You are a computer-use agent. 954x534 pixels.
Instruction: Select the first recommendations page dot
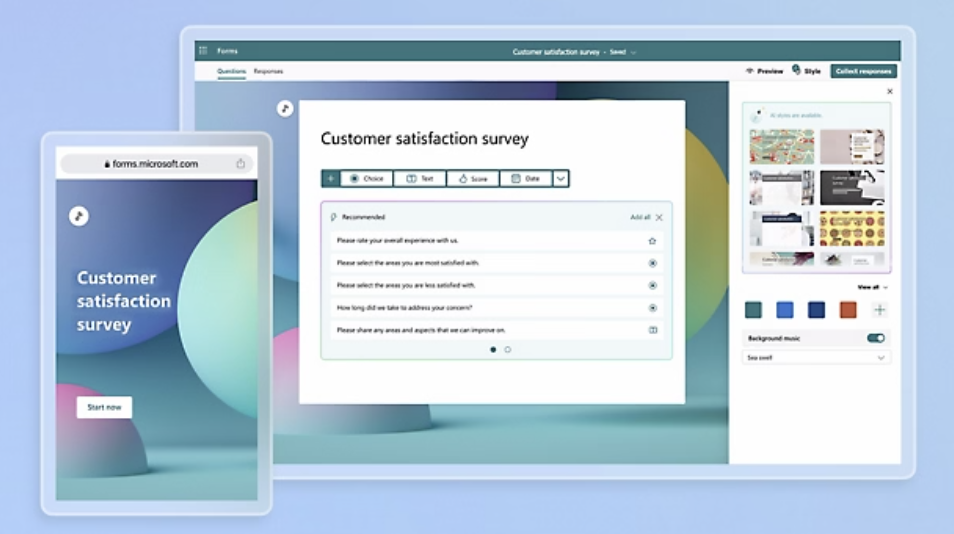(x=493, y=350)
